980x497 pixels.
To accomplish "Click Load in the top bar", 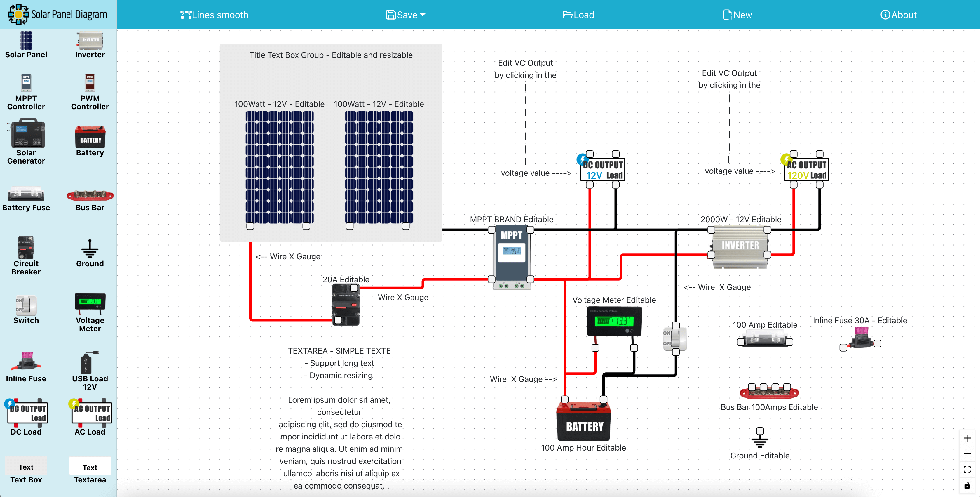I will pyautogui.click(x=578, y=15).
